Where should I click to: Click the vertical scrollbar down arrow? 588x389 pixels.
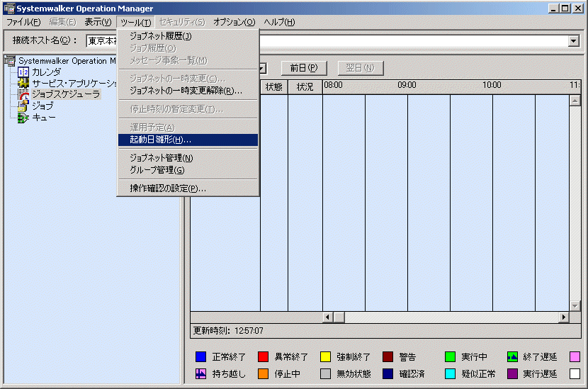tap(575, 305)
